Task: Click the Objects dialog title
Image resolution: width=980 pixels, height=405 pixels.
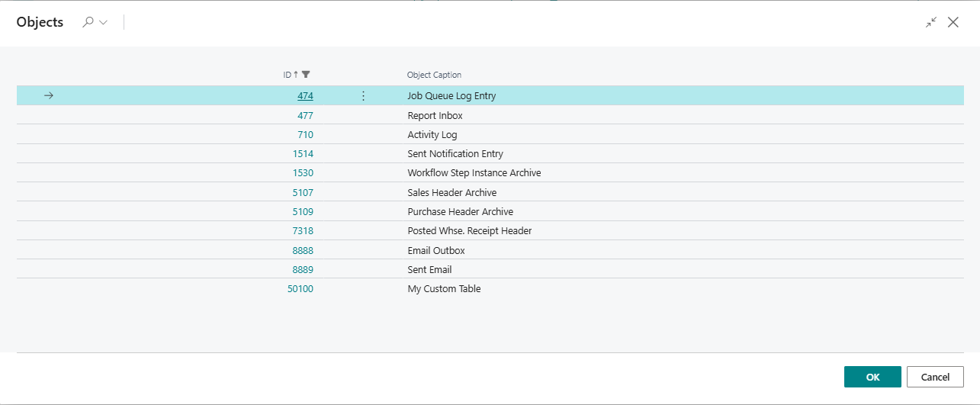Action: click(x=40, y=23)
